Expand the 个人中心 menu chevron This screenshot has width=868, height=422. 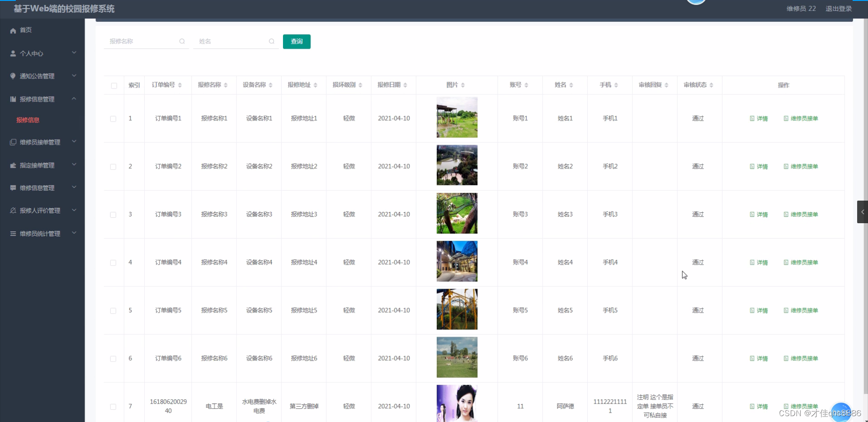pos(74,53)
